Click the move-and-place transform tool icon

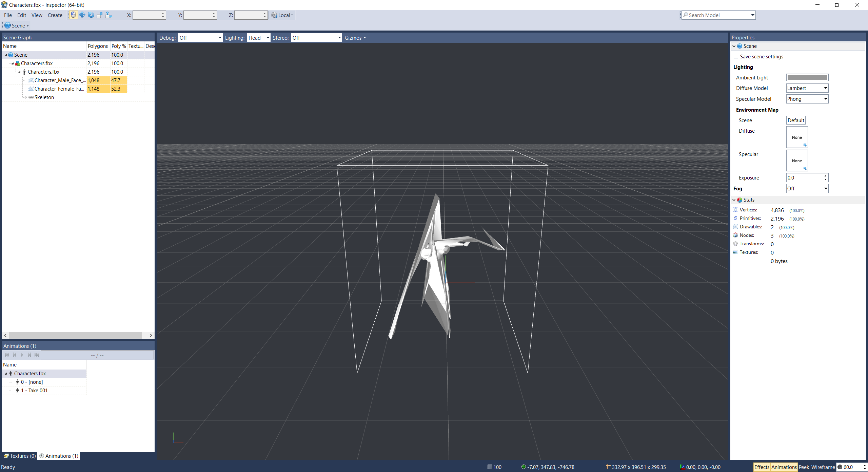108,15
